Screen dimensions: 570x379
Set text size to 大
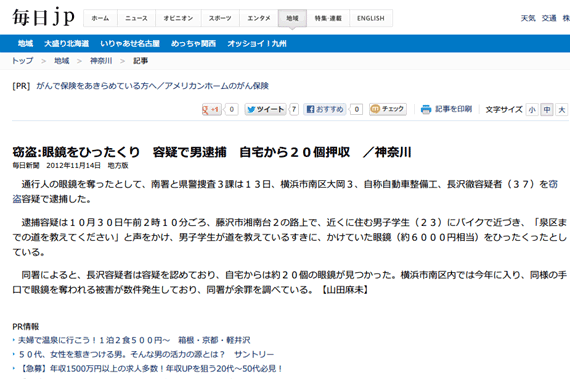pos(562,110)
